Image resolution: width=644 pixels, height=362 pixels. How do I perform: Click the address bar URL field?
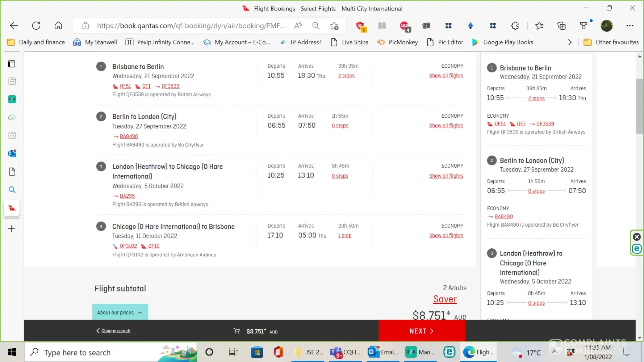[191, 26]
